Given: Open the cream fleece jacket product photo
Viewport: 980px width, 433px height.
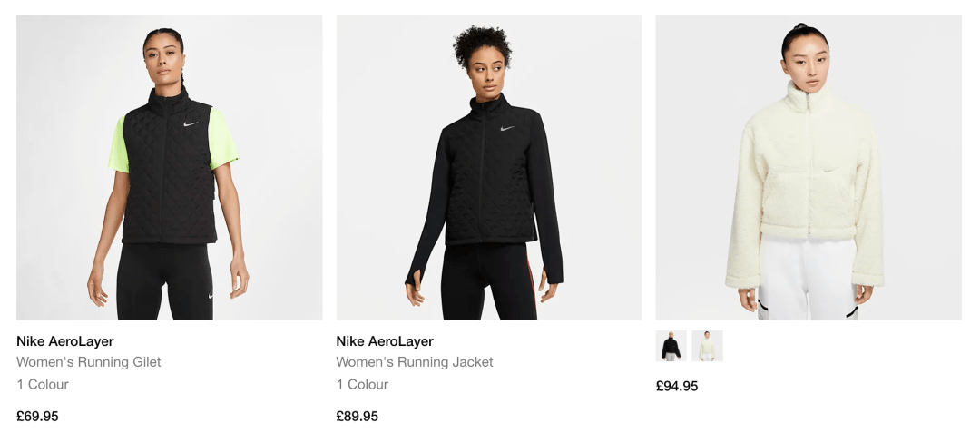Looking at the screenshot, I should tap(808, 167).
